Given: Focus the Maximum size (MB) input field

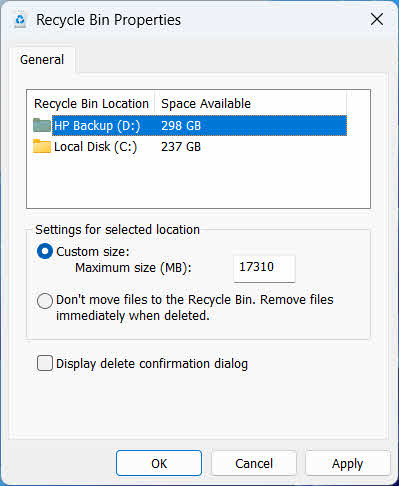Looking at the screenshot, I should point(264,268).
